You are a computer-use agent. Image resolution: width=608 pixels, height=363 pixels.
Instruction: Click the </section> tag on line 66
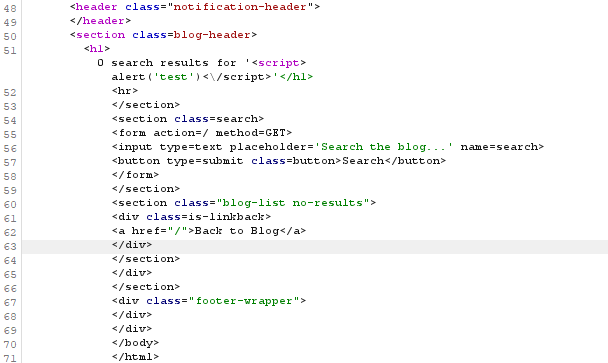click(x=146, y=287)
